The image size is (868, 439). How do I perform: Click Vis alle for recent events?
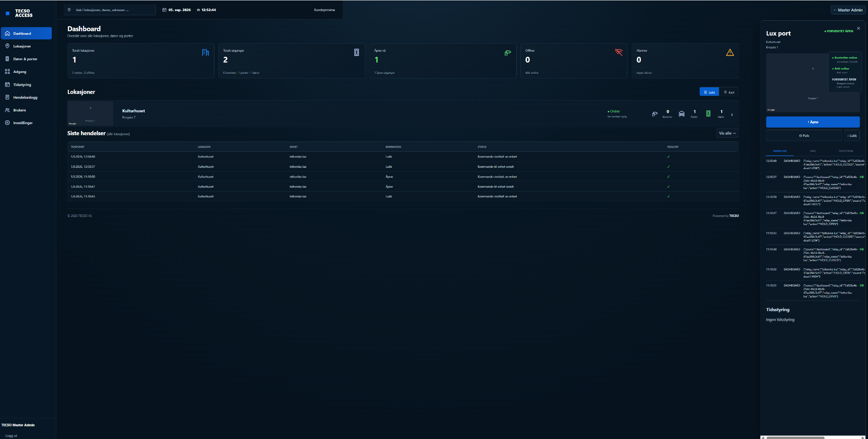727,133
